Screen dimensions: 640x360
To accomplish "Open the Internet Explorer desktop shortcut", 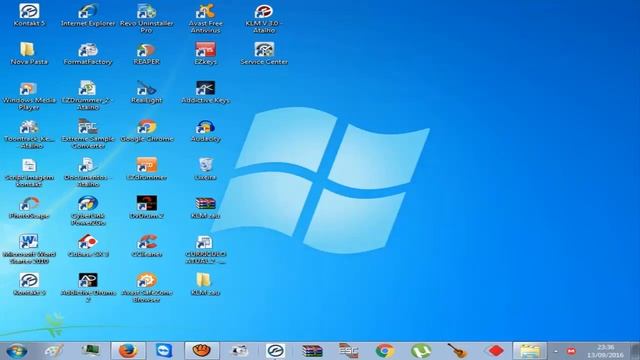I will coord(88,16).
